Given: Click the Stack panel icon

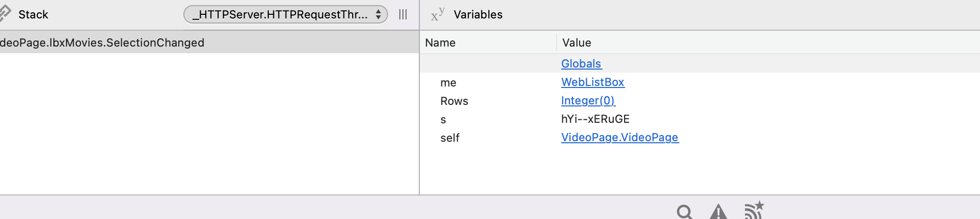Looking at the screenshot, I should click(x=5, y=14).
